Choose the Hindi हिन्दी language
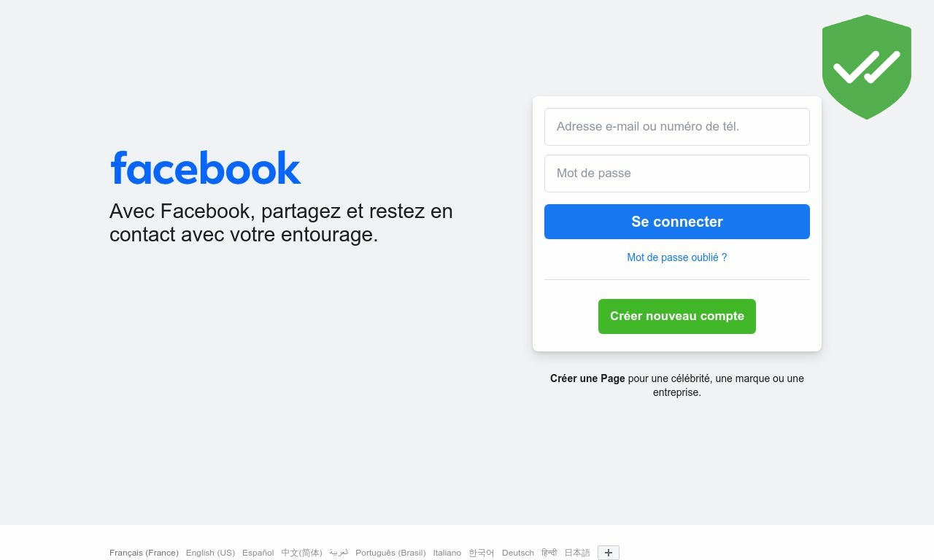The width and height of the screenshot is (934, 560). click(x=549, y=553)
